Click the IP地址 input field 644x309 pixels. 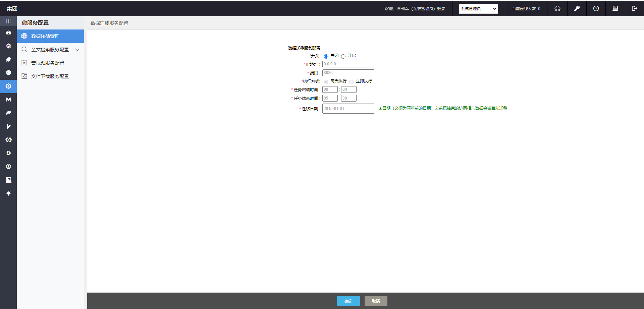point(348,64)
